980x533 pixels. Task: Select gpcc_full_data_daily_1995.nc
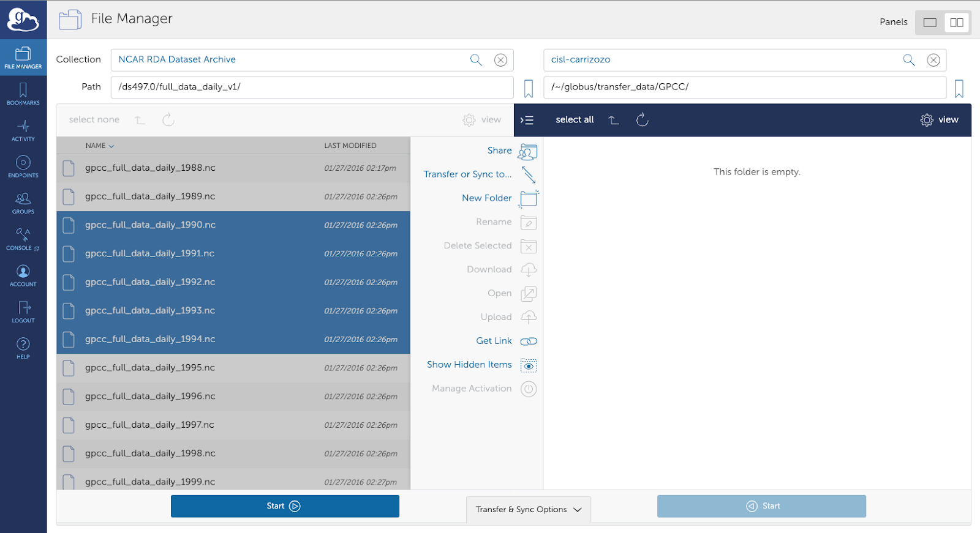[x=233, y=368]
